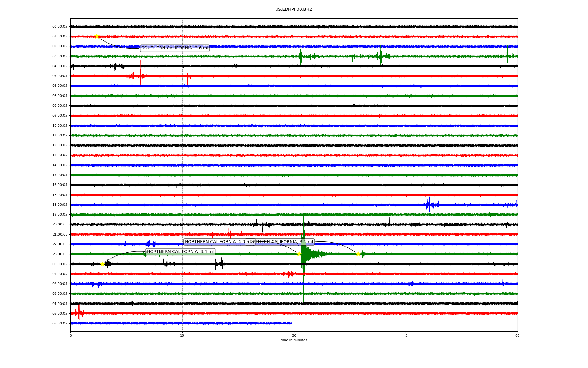588x368 pixels.
Task: Click the 30 tick on the time axis
Action: 294,335
